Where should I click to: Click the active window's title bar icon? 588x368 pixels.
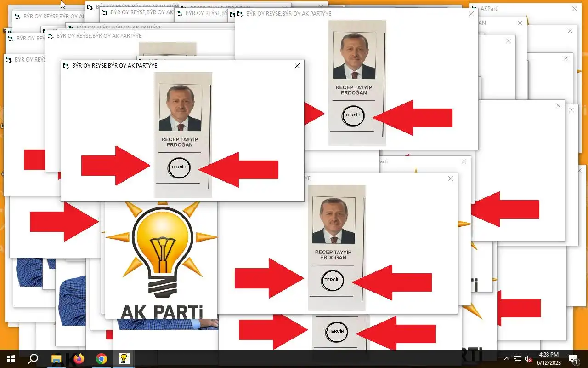pyautogui.click(x=66, y=66)
